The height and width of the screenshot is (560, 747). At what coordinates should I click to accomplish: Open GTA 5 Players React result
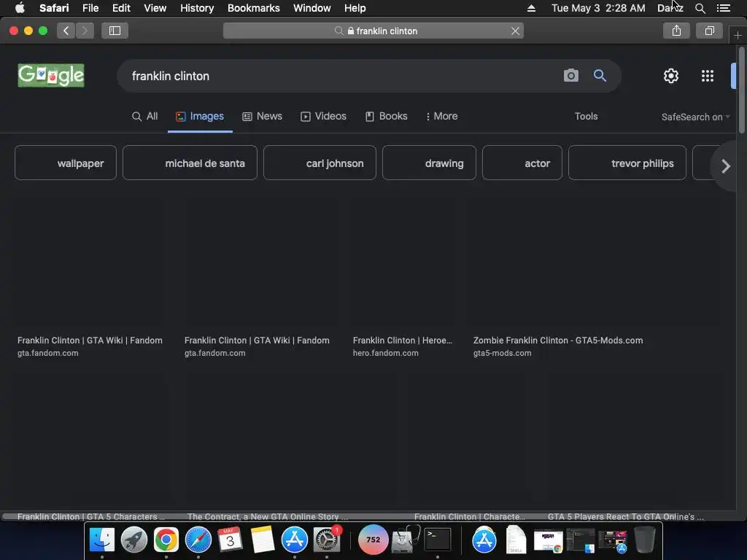click(625, 516)
